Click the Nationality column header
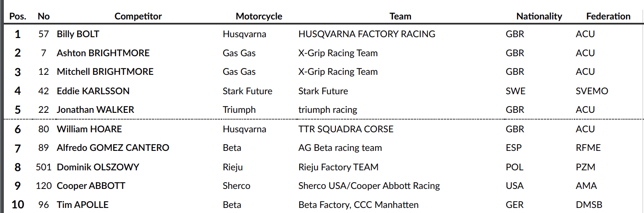The width and height of the screenshot is (644, 213). click(x=539, y=16)
